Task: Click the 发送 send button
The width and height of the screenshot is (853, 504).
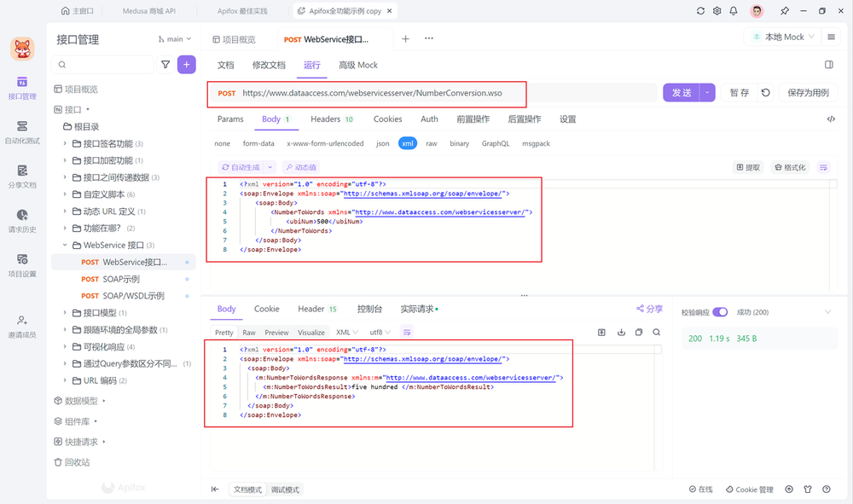Action: coord(683,92)
